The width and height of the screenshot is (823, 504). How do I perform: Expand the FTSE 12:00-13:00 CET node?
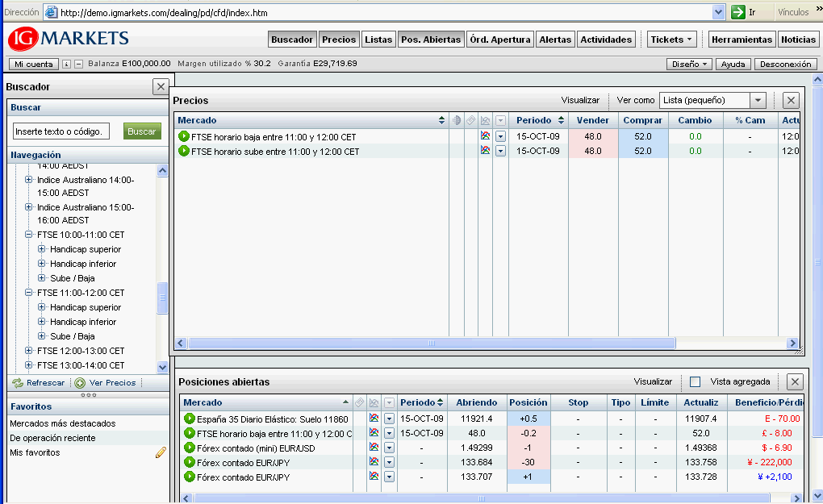(x=29, y=351)
